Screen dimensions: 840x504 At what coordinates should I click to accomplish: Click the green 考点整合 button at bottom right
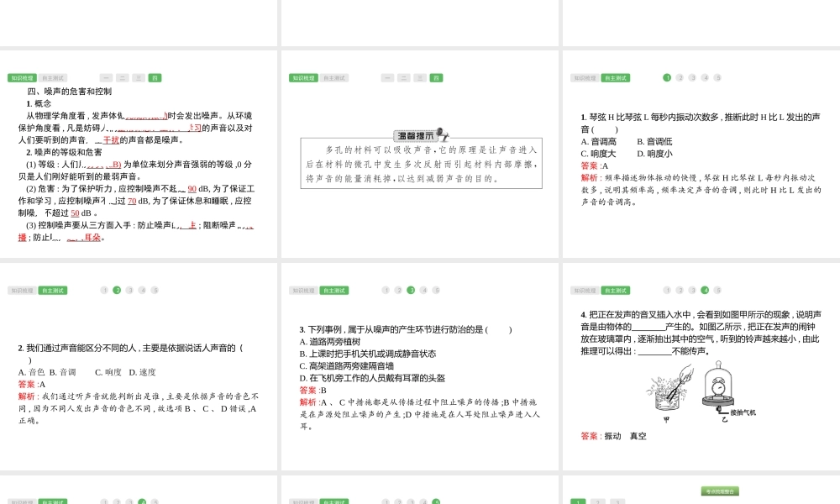pyautogui.click(x=720, y=491)
